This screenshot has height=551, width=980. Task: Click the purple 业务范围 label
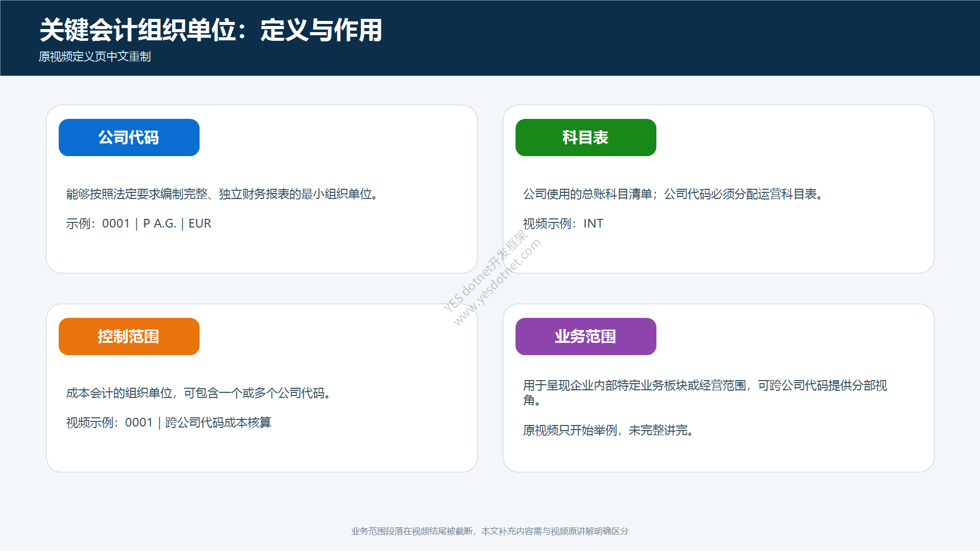585,336
